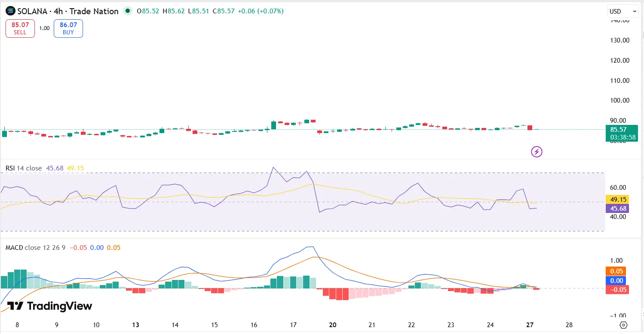Click the date 27 on time axis
Viewport: 644px width, 334px height.
(530, 325)
